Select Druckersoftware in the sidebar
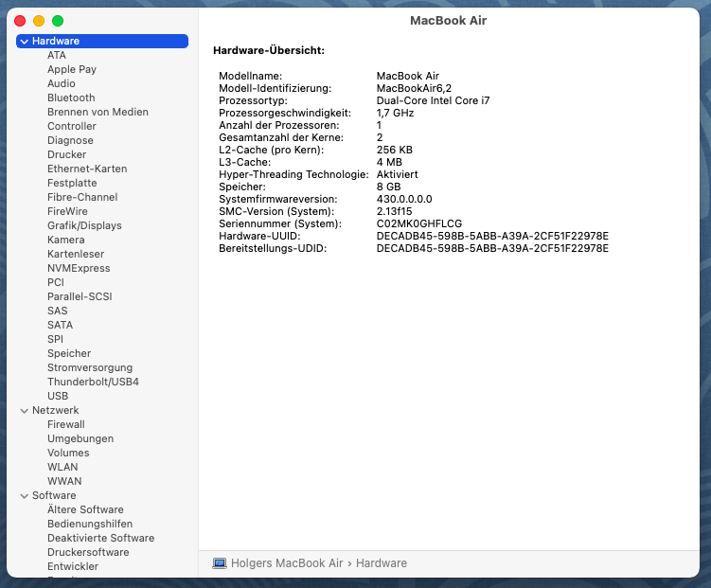Screen dimensions: 711x588 coord(88,552)
